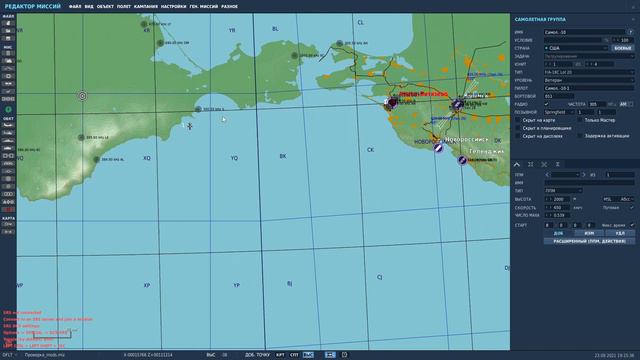Click the green fly mission circle icon
The width and height of the screenshot is (640, 360).
[8, 109]
